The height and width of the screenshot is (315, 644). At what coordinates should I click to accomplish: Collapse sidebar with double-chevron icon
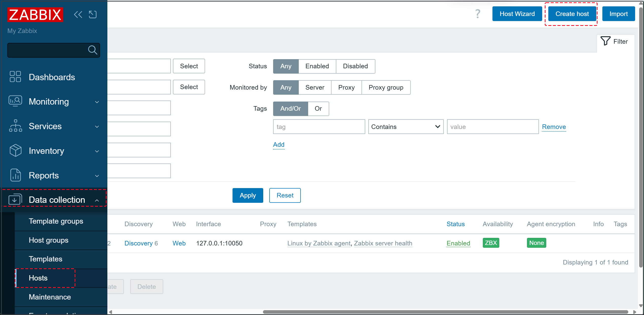coord(78,14)
